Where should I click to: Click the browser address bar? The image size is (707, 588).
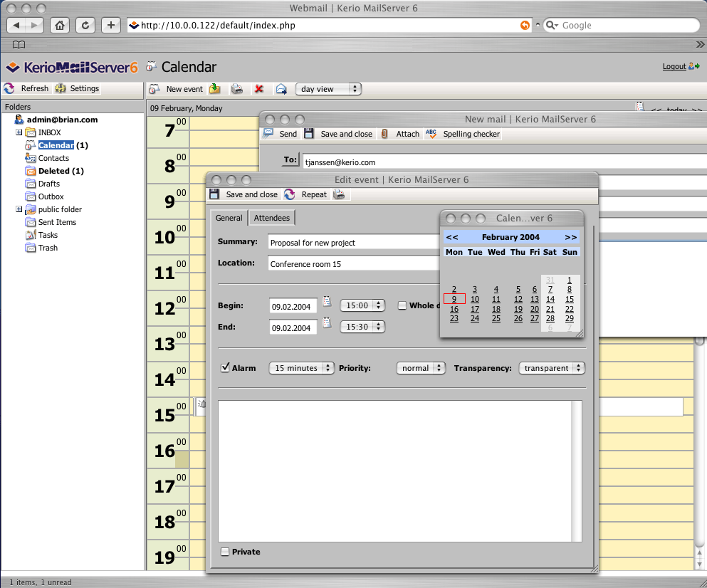pyautogui.click(x=329, y=25)
